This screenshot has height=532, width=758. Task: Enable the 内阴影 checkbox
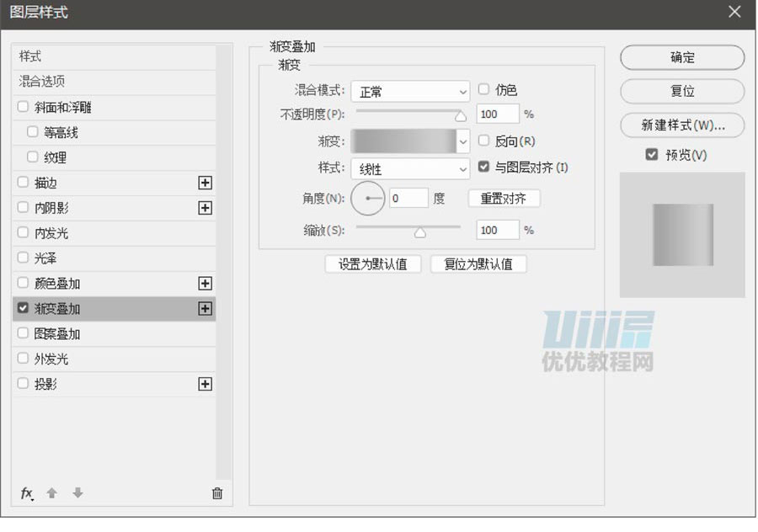[x=23, y=207]
